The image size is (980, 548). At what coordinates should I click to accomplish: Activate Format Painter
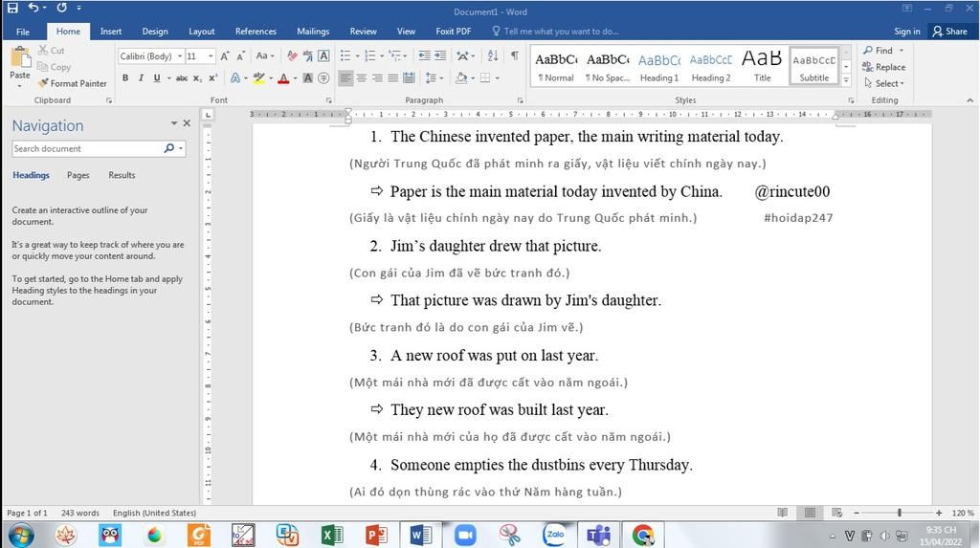tap(72, 83)
